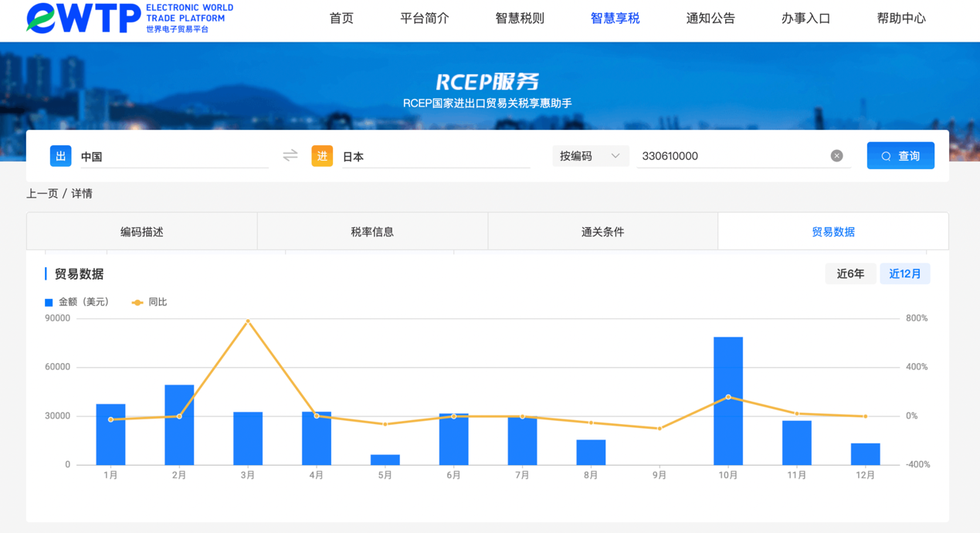Click the HS code input field
This screenshot has width=980, height=533.
(732, 156)
